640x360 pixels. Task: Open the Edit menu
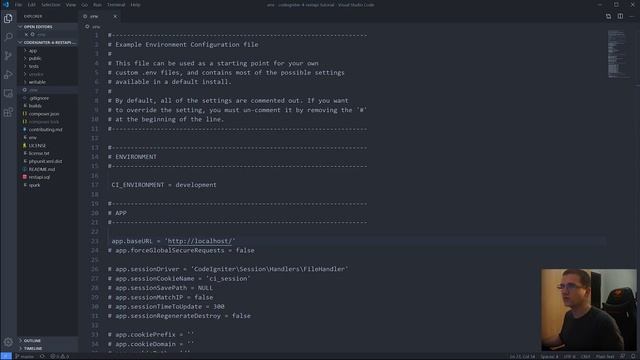pyautogui.click(x=31, y=5)
